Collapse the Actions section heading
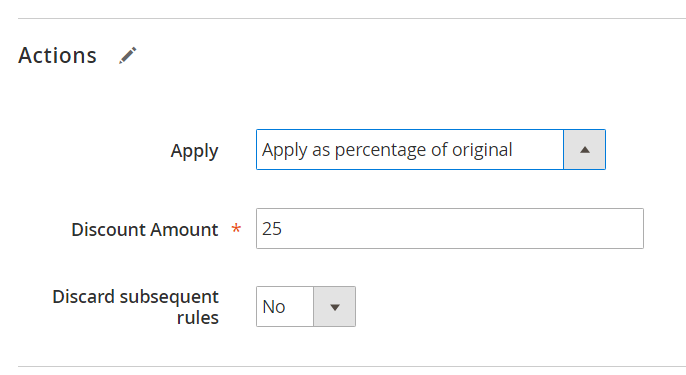 point(57,56)
